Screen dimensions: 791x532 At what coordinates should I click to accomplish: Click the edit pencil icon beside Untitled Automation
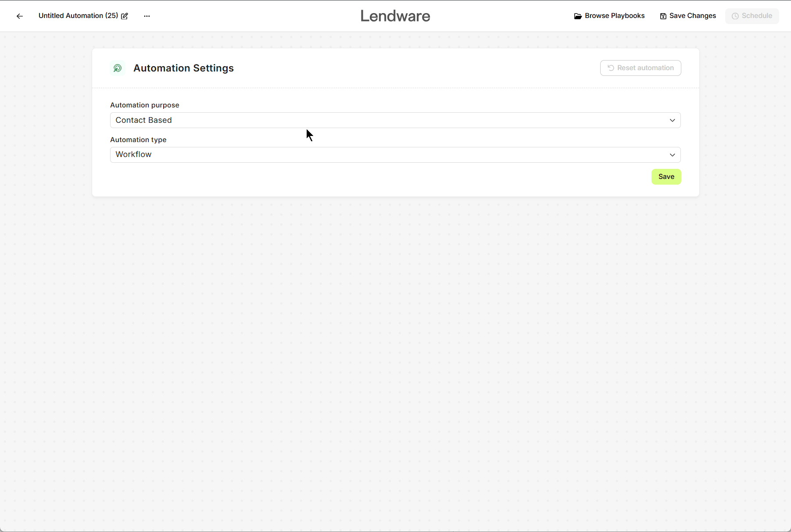125,16
